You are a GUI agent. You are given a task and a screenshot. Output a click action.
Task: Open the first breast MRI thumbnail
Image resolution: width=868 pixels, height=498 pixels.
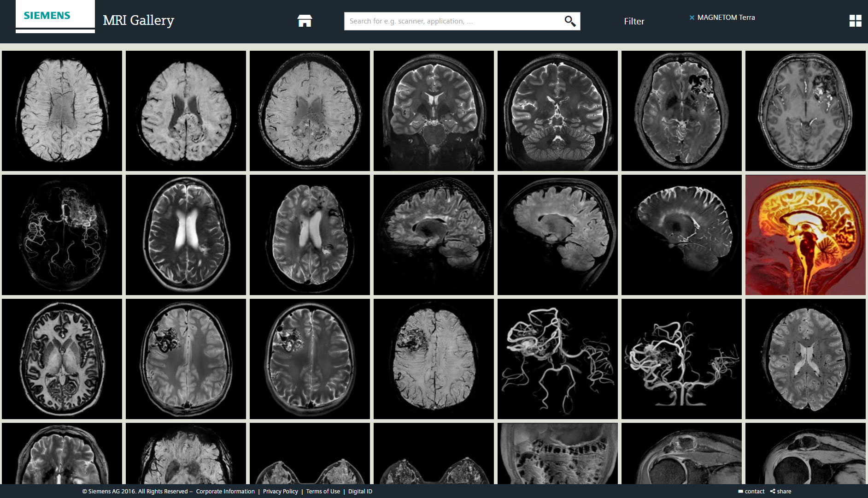(310, 453)
